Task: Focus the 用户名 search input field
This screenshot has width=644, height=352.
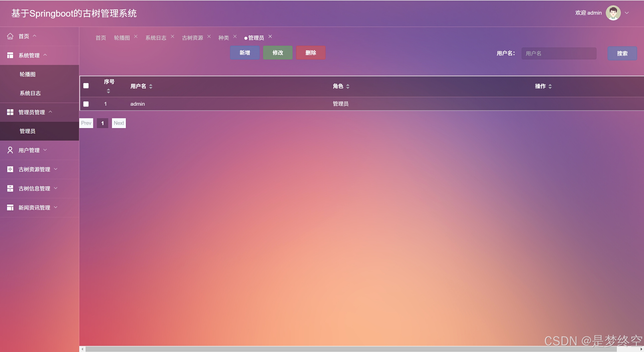Action: tap(559, 53)
